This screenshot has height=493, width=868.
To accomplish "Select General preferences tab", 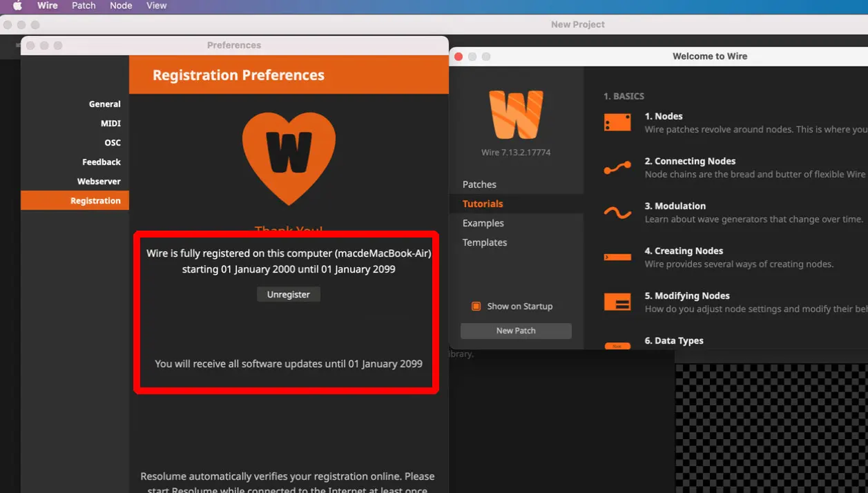I will [75, 104].
